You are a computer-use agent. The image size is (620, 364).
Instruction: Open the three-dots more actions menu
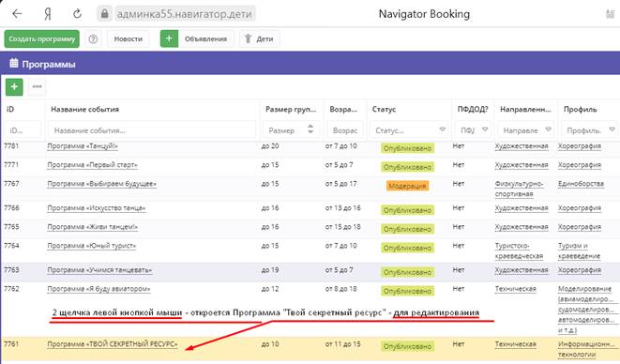tap(38, 87)
